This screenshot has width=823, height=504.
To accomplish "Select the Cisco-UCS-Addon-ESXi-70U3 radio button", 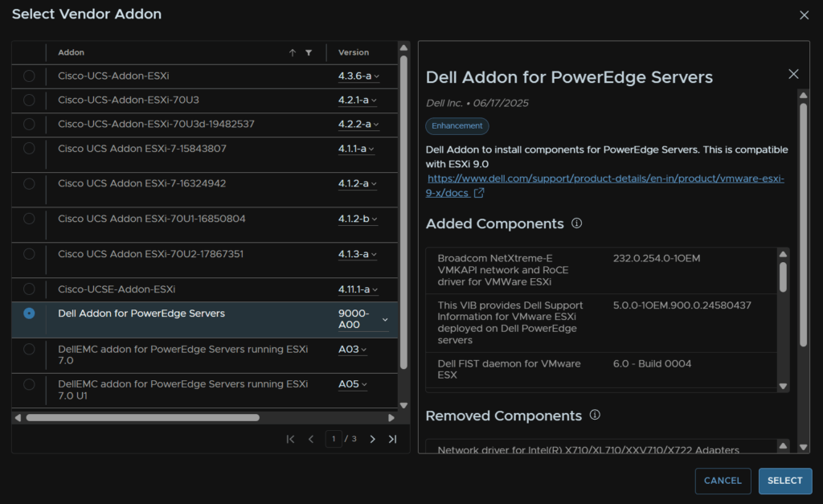I will pos(29,100).
